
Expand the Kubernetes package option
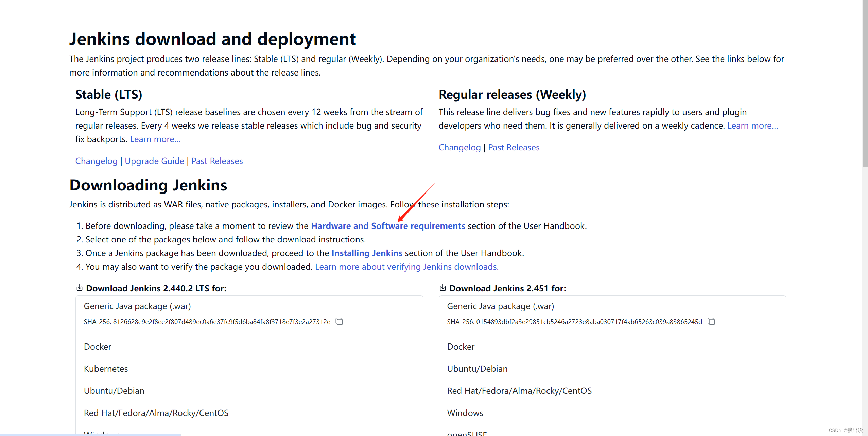click(x=106, y=369)
